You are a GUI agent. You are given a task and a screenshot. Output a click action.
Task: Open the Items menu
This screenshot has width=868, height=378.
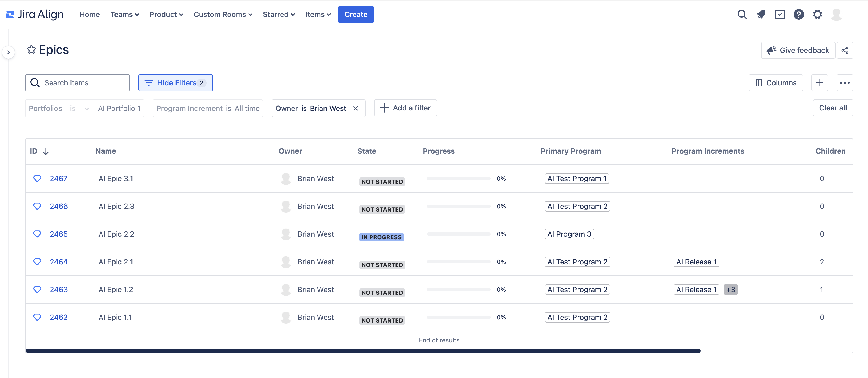coord(318,14)
